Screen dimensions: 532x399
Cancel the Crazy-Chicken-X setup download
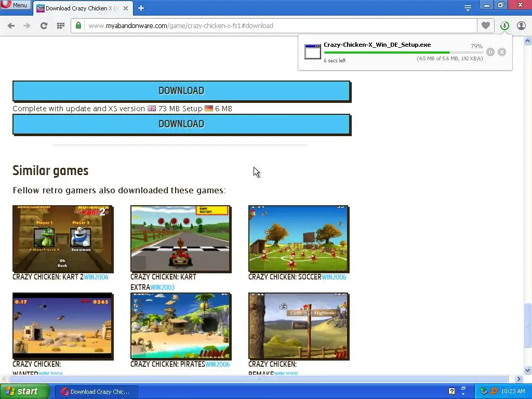coord(502,52)
